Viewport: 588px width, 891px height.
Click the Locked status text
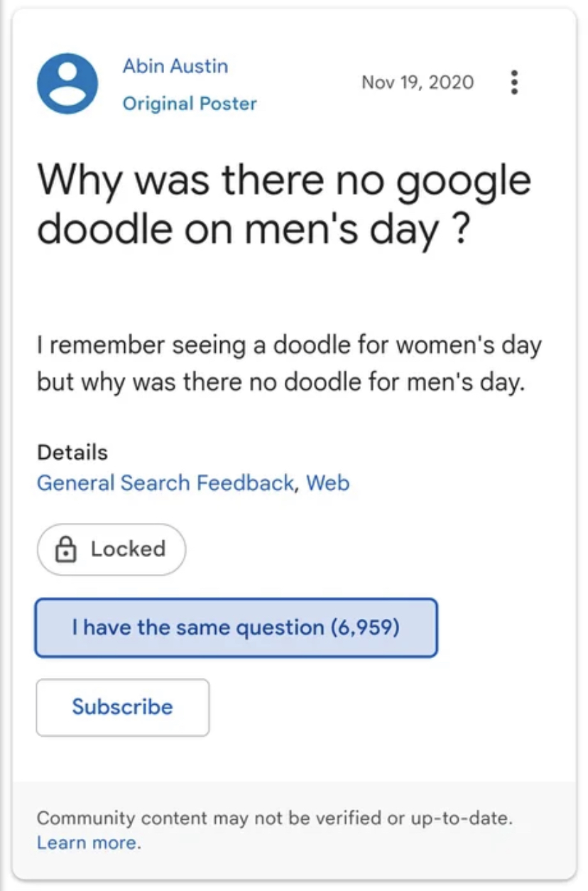pos(128,549)
